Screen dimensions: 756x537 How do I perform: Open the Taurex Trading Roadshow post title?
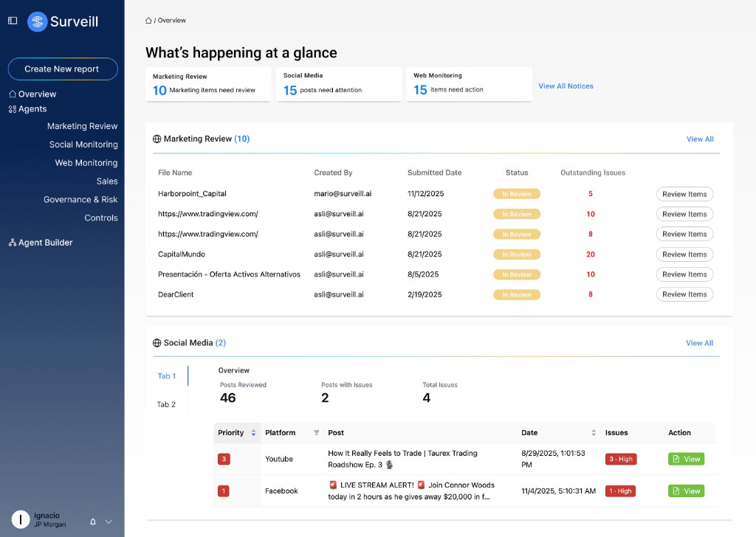tap(402, 459)
